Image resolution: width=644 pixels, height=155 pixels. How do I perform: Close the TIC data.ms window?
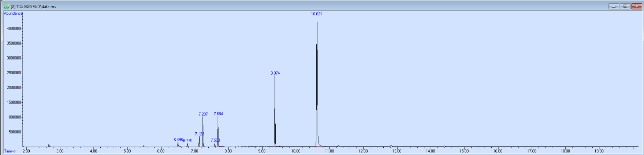636,6
